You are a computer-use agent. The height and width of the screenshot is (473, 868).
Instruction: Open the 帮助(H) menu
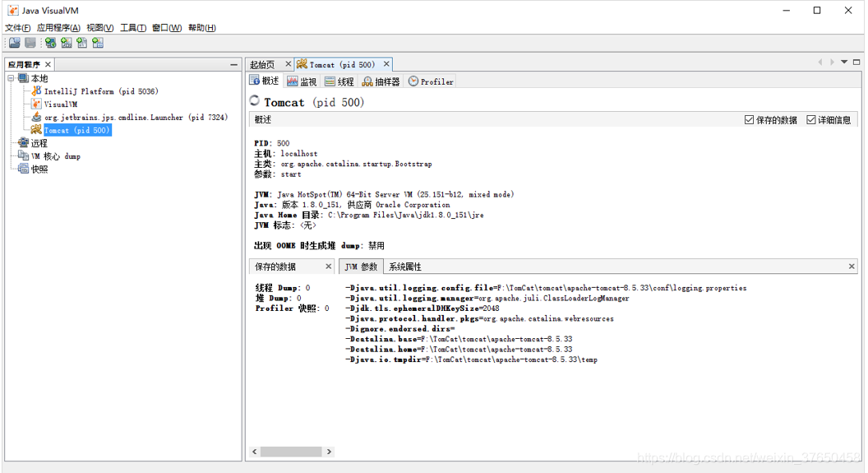[x=202, y=28]
